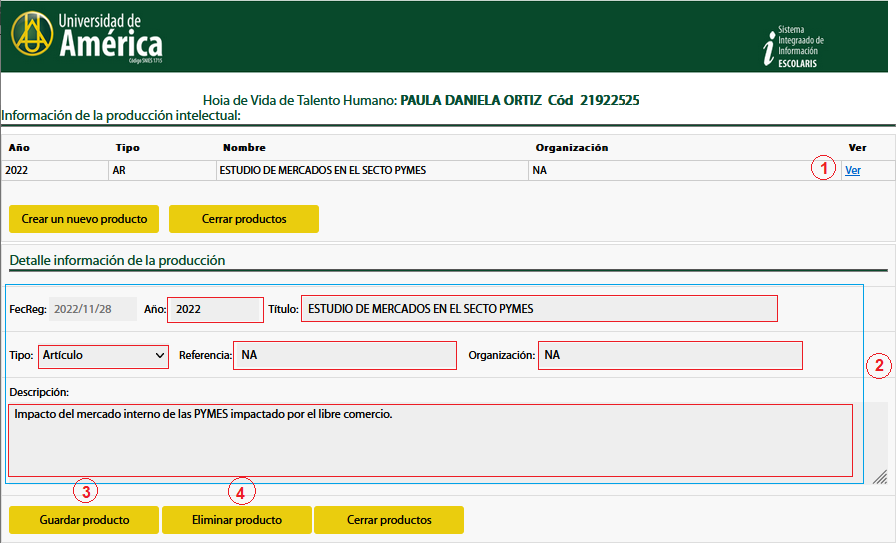
Task: Click the Año input field
Action: (x=215, y=310)
